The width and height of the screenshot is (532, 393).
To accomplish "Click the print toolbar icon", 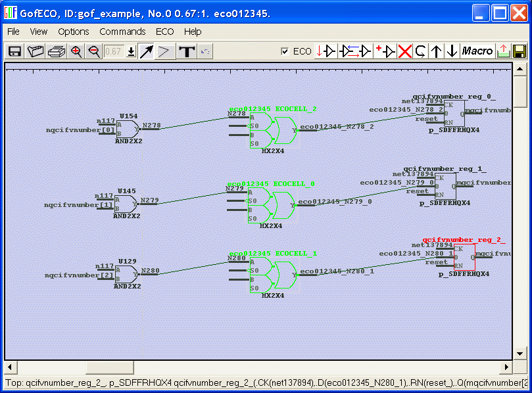I will [57, 51].
